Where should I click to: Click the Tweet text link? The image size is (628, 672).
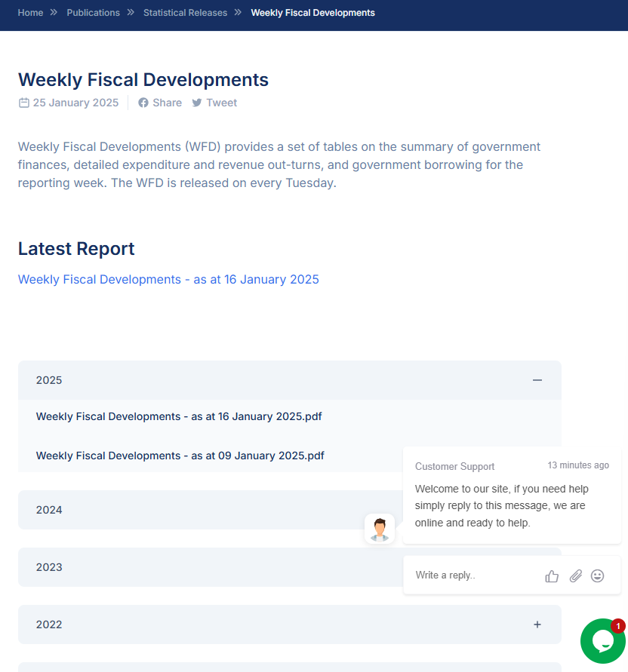click(x=221, y=103)
